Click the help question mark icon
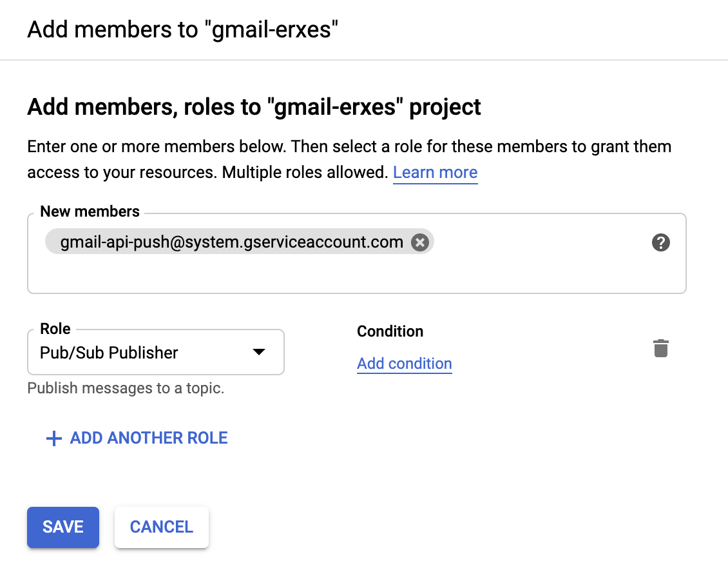Screen dimensions: 728x570 point(661,242)
